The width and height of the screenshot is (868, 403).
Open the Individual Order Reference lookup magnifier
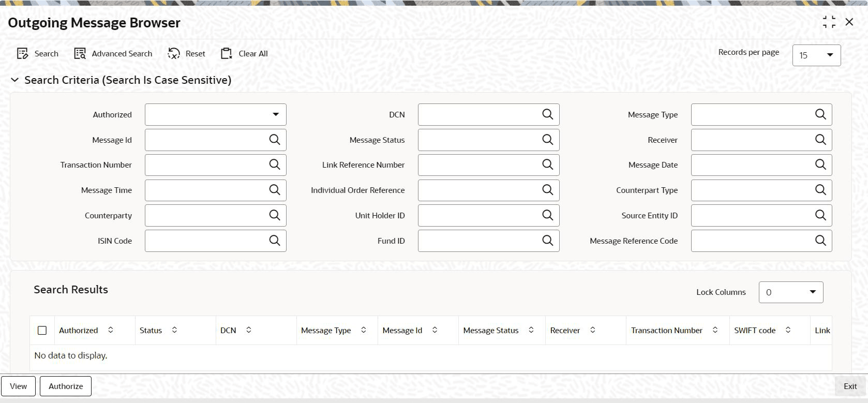(548, 190)
